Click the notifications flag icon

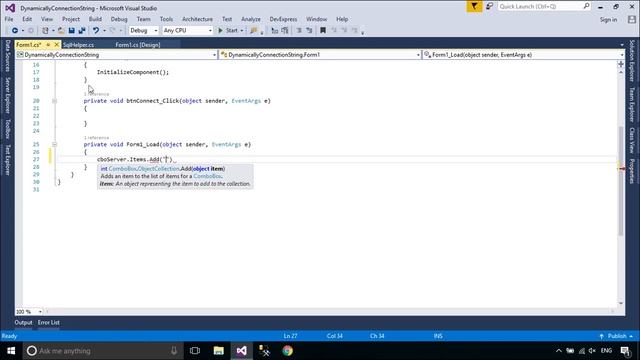click(x=474, y=7)
